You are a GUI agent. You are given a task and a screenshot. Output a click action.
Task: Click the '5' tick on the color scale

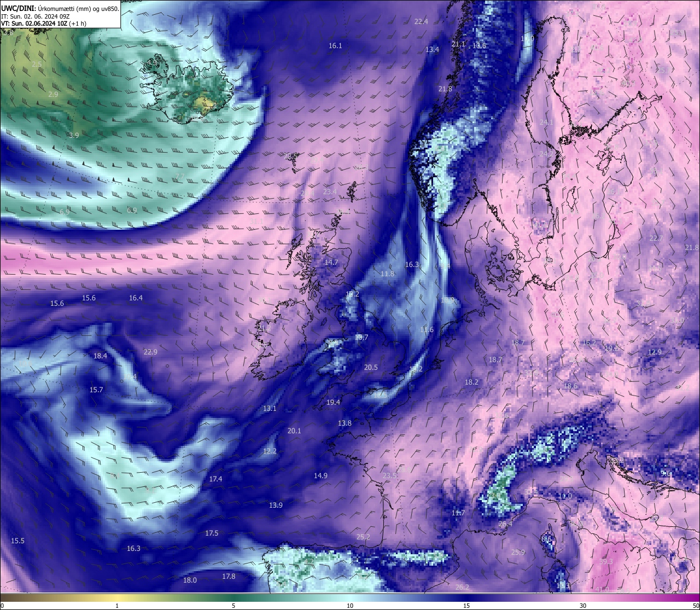(234, 606)
